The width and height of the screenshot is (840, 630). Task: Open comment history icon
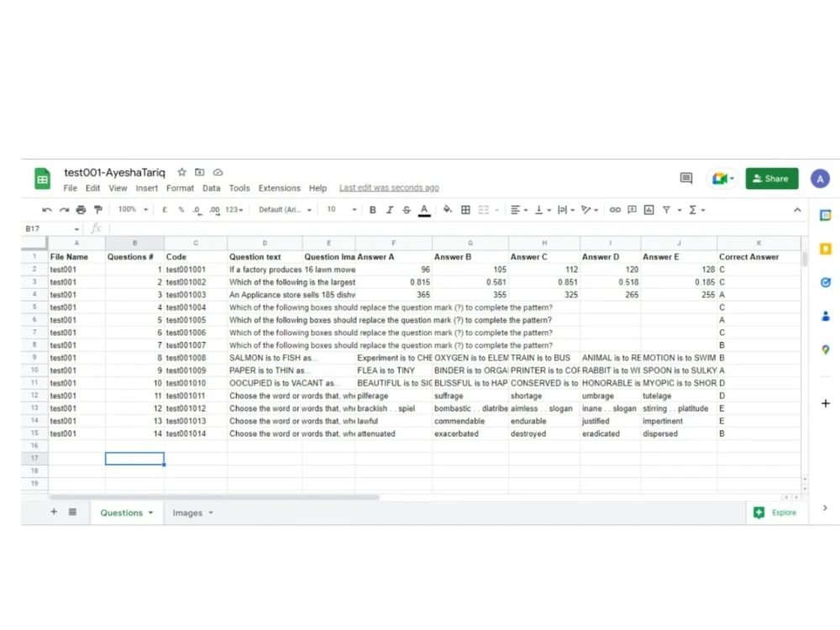coord(686,178)
